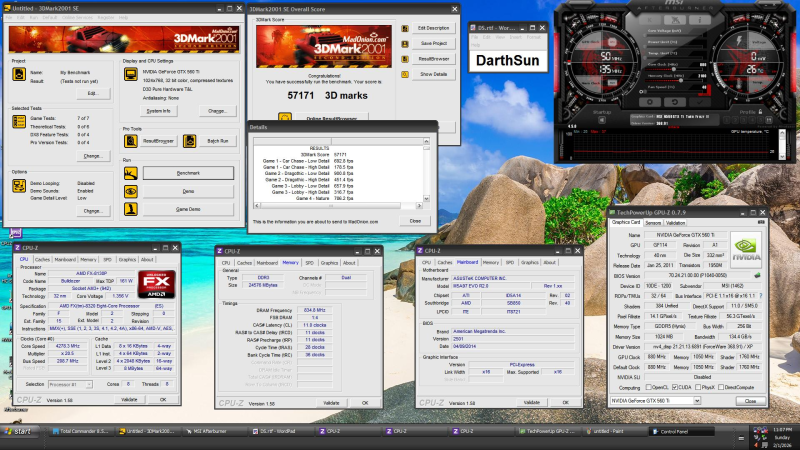Image resolution: width=800 pixels, height=450 pixels.
Task: Toggle the PhysX checkbox in GPU-Z
Action: pos(697,387)
